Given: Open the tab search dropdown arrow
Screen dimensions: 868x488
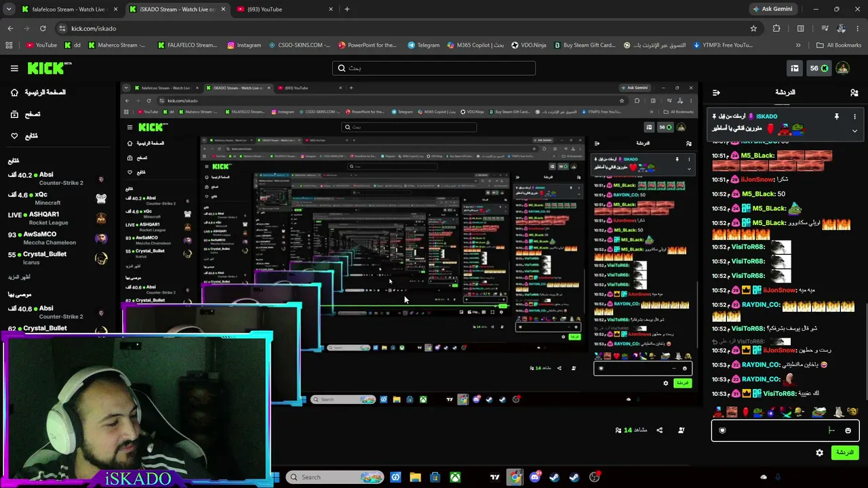Looking at the screenshot, I should pos(9,9).
